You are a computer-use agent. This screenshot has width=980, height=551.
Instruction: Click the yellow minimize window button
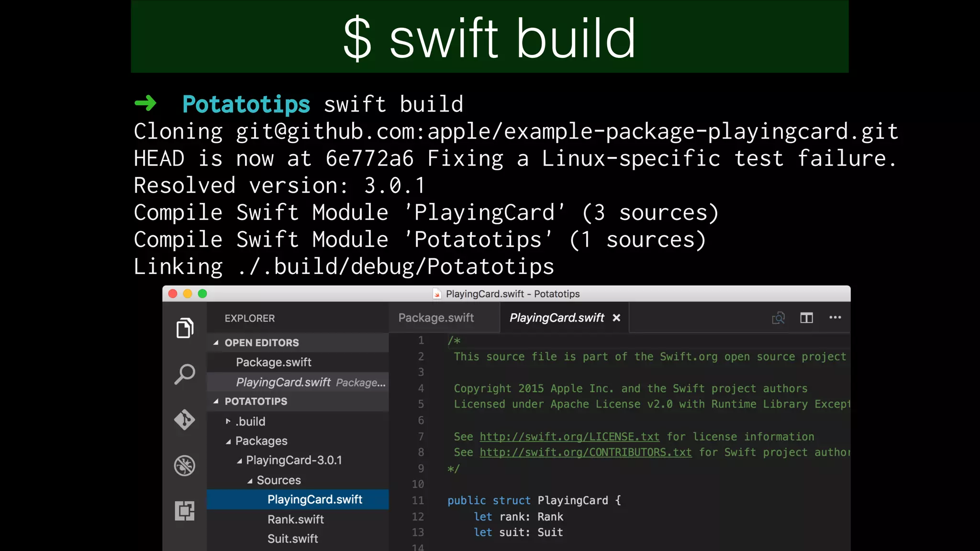coord(188,294)
